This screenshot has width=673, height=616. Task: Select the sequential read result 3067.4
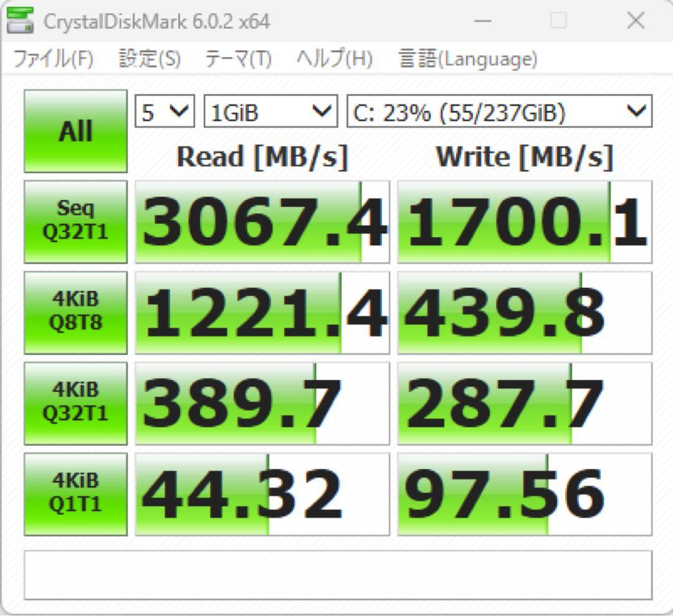click(x=262, y=221)
